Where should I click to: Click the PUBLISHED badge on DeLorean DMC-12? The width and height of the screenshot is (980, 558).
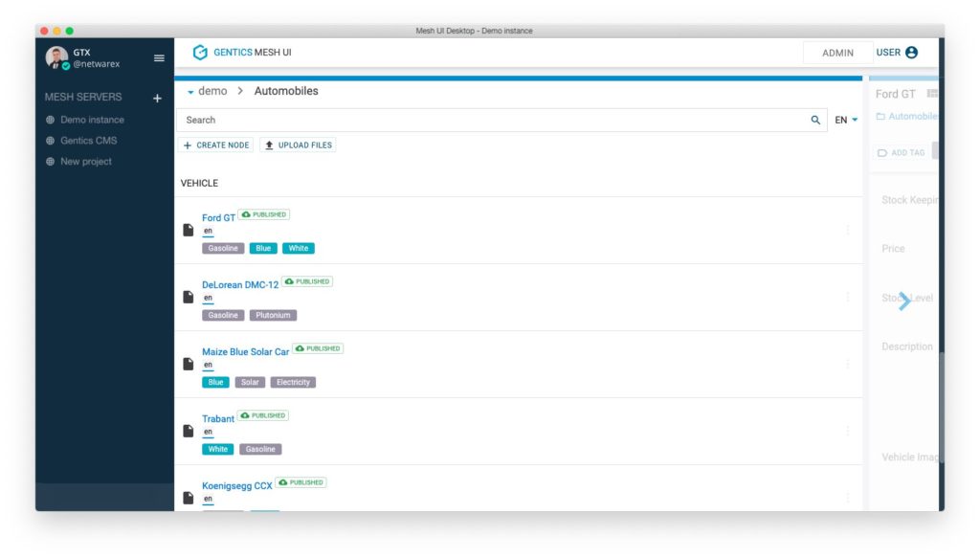tap(307, 281)
